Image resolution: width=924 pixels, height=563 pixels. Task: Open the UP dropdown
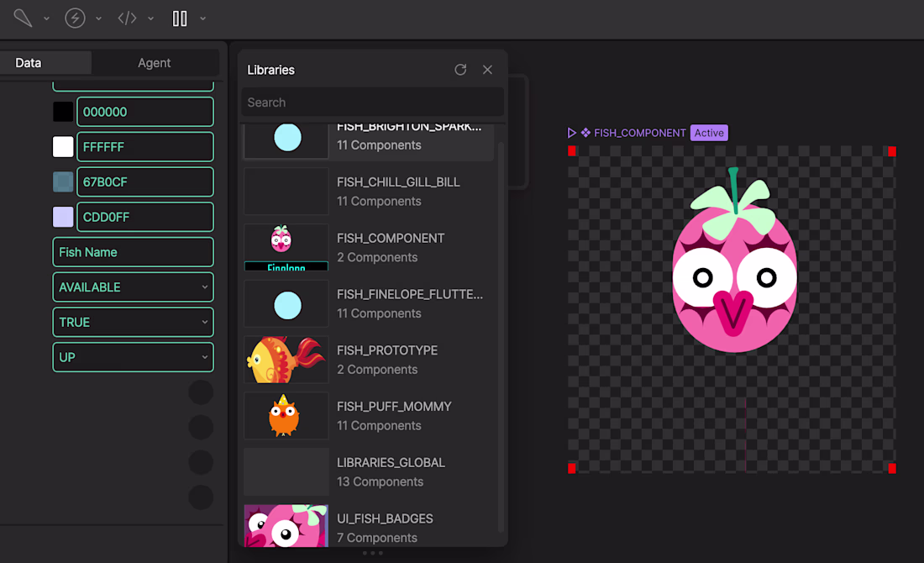[x=134, y=357]
